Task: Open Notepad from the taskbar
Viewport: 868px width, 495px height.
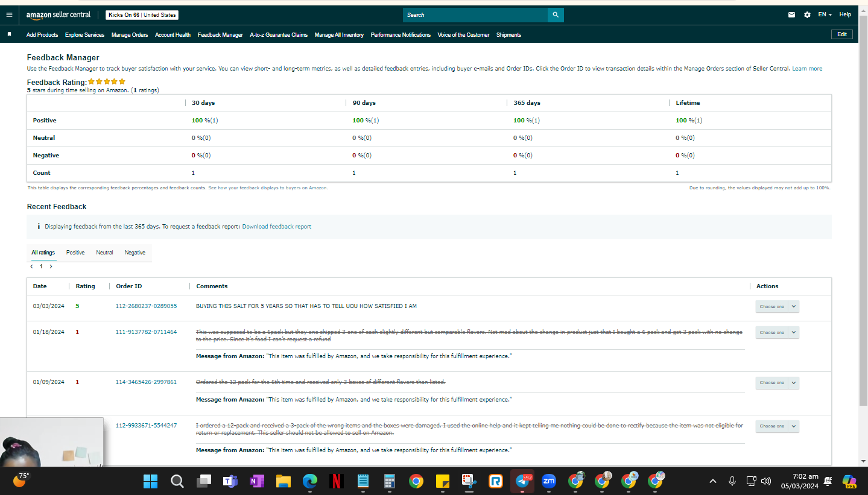Action: coord(363,481)
